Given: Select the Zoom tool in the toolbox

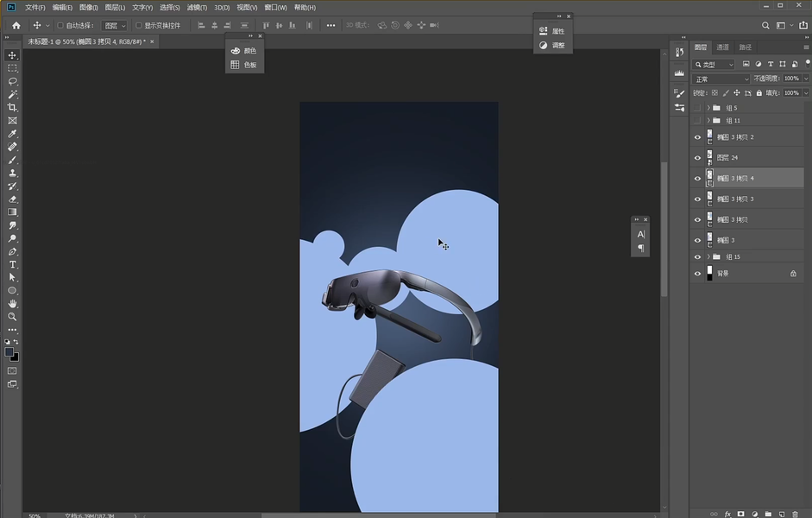Looking at the screenshot, I should coord(12,317).
